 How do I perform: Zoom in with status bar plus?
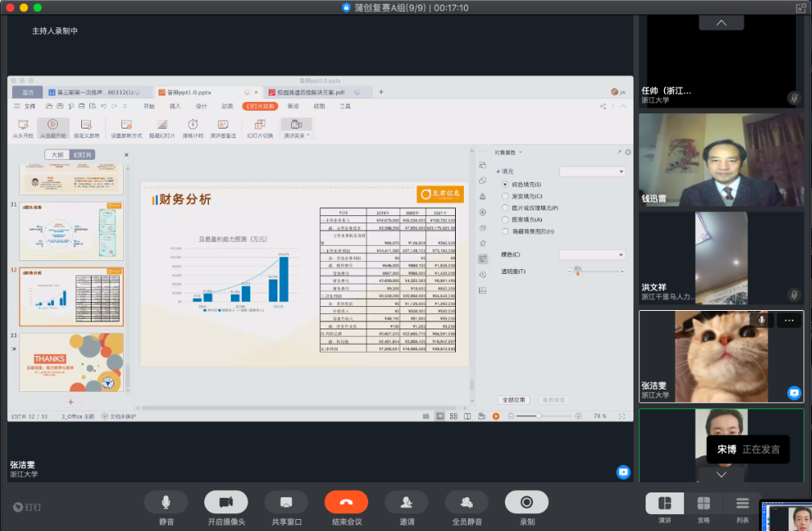(x=578, y=416)
